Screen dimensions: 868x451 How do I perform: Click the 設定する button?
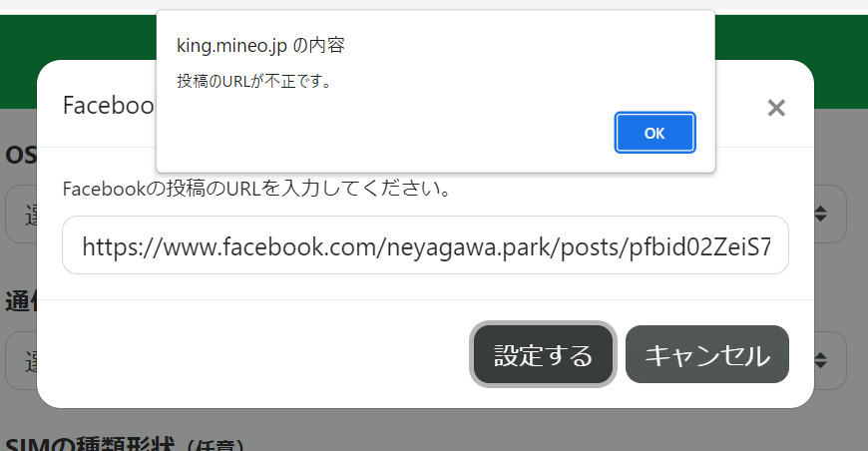pyautogui.click(x=543, y=354)
